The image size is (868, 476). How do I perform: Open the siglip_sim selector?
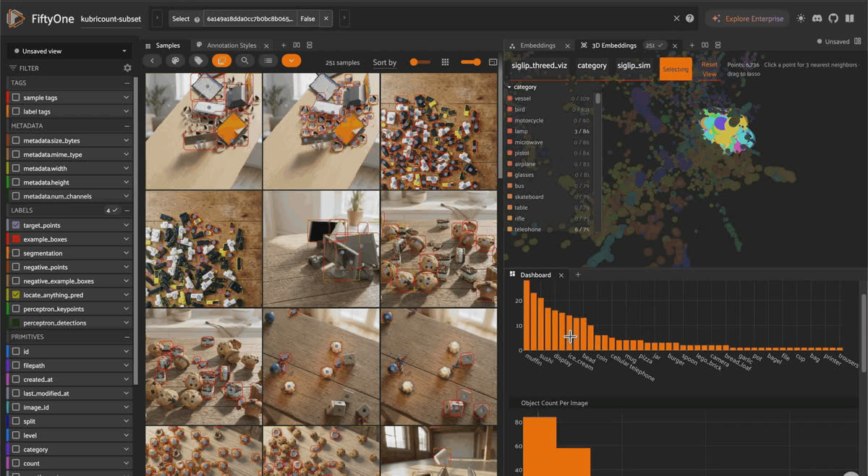click(x=634, y=66)
